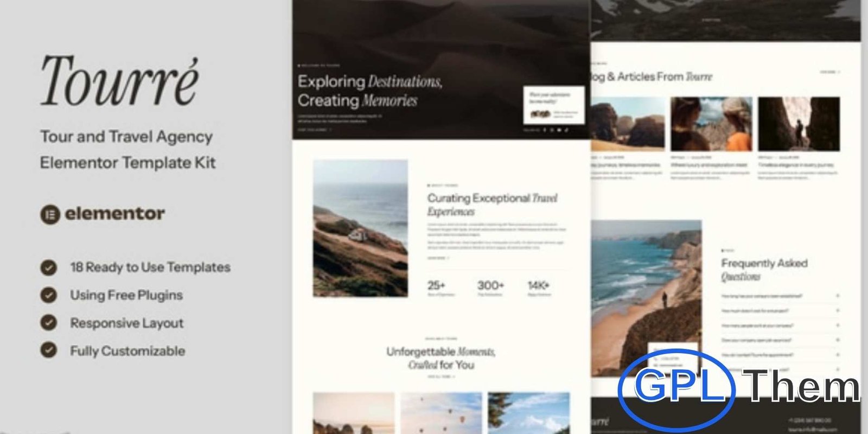Expand the second FAQ question plus icon
This screenshot has width=868, height=434.
(x=838, y=311)
